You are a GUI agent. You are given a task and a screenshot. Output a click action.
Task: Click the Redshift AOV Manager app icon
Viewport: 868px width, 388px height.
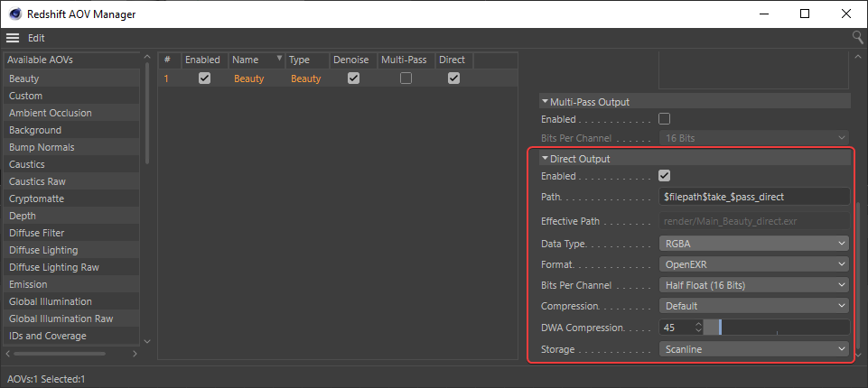coord(15,14)
